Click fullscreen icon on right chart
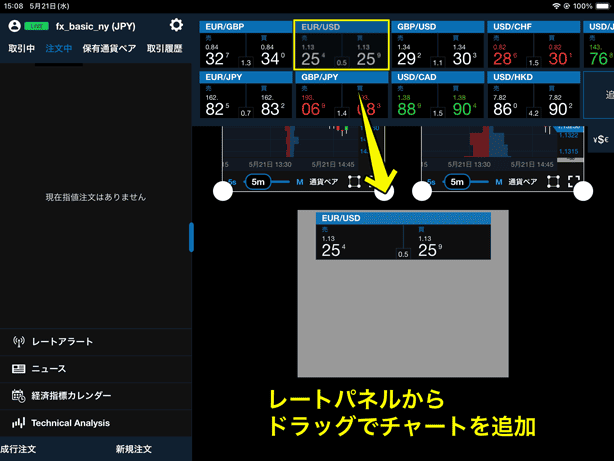The image size is (614, 461). click(573, 182)
